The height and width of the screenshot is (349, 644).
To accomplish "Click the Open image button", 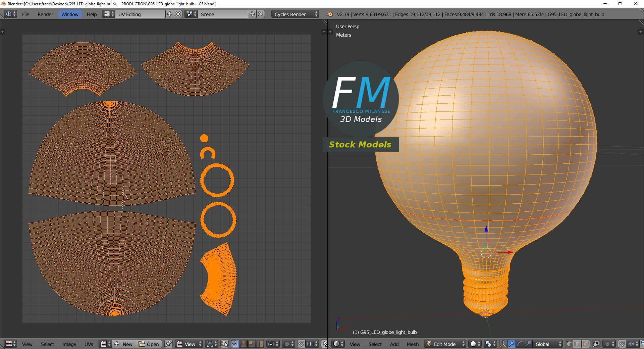I will click(x=150, y=344).
